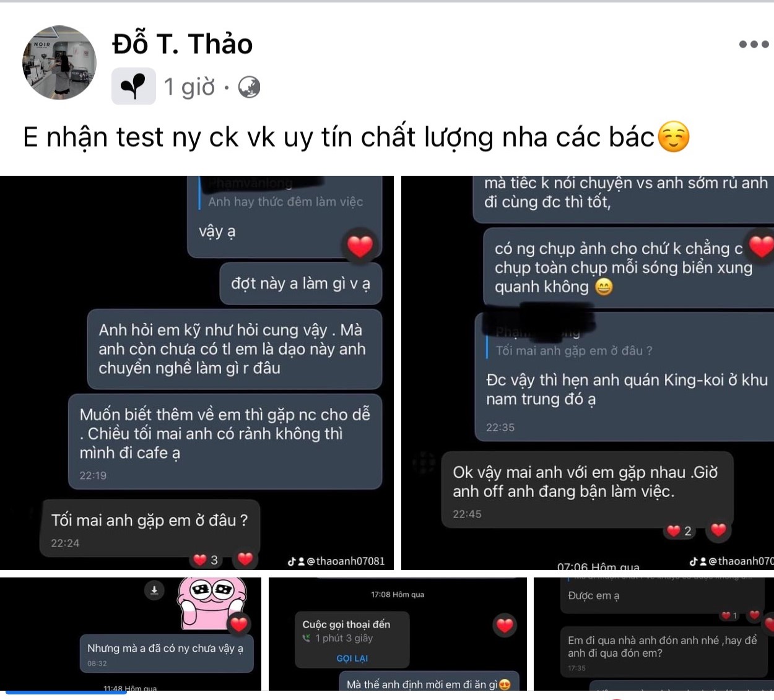
Task: Open Đỗ T. Thảo's profile name link
Action: pyautogui.click(x=183, y=44)
